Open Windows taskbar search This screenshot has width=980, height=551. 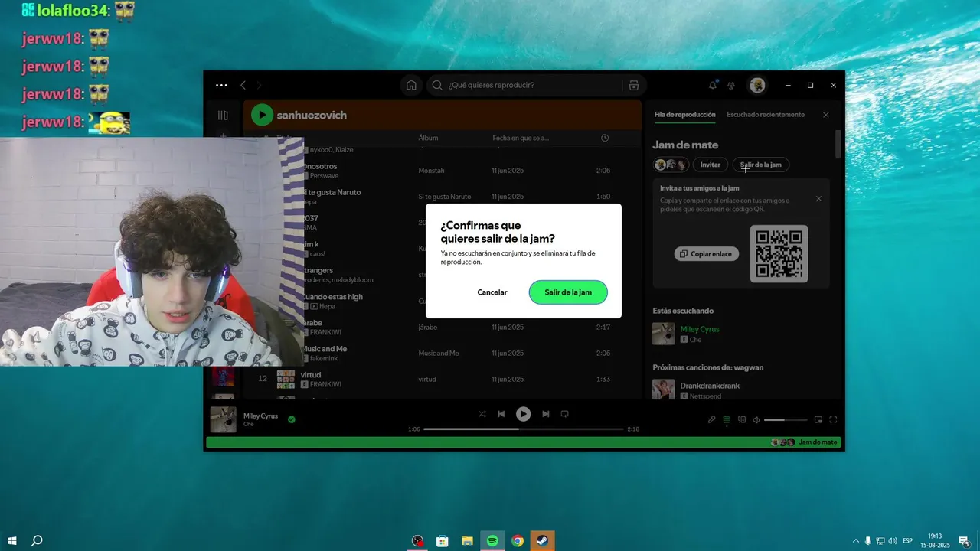(x=37, y=541)
